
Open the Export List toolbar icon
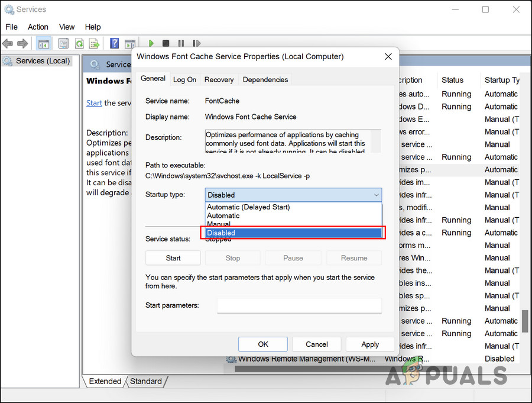coord(95,43)
